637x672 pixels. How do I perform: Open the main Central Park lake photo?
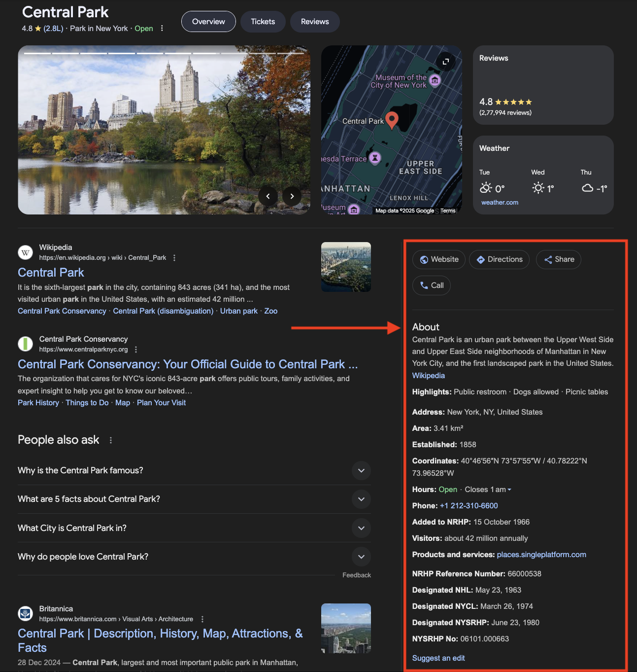click(x=164, y=130)
